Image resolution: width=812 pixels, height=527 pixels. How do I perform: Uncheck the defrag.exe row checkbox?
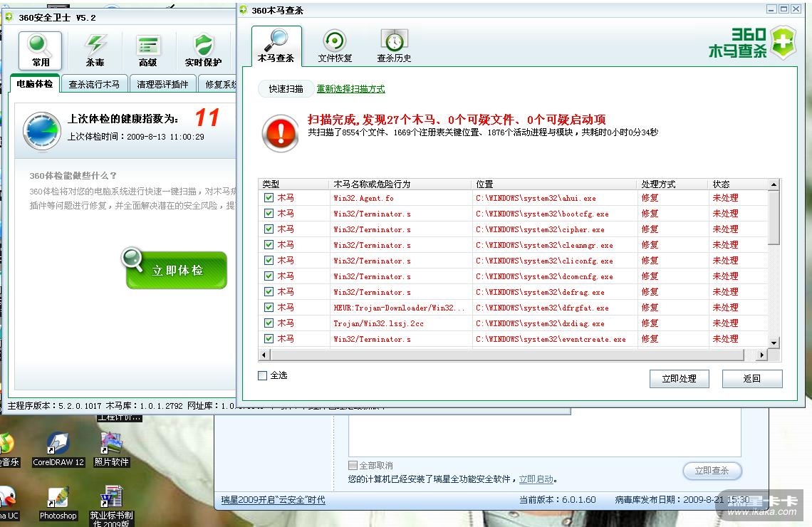coord(269,291)
